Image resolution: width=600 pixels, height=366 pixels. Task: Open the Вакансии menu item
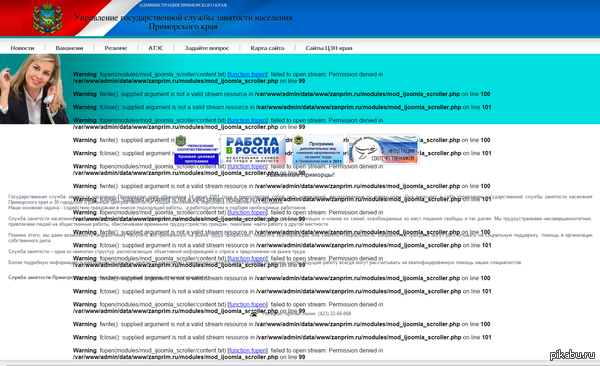69,48
